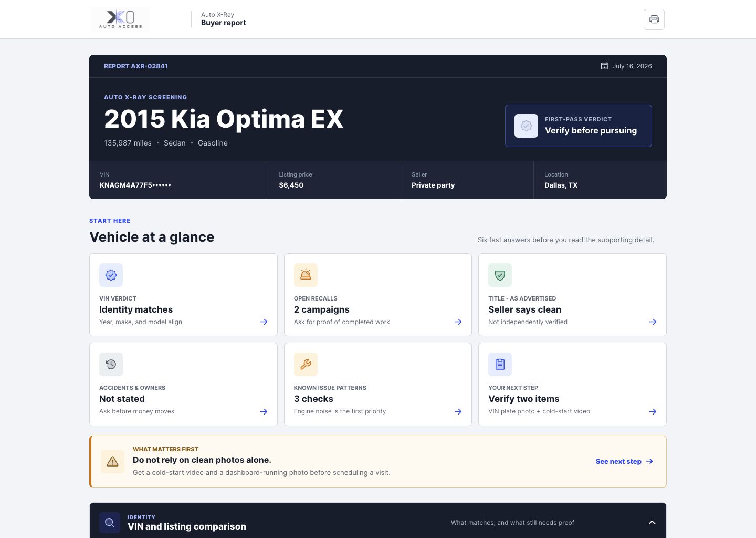Select the report ID AXR-02841
This screenshot has width=756, height=538.
(136, 66)
